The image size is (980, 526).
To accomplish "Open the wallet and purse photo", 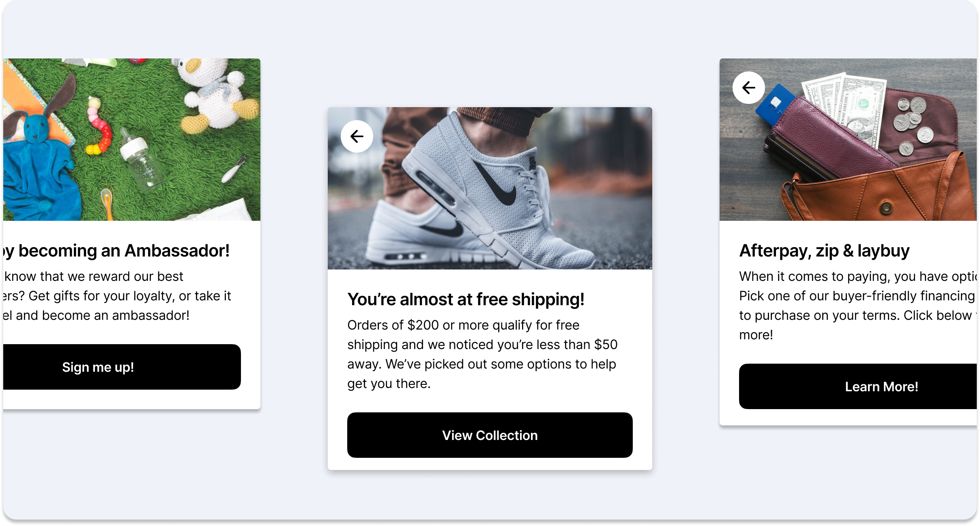I will pos(848,140).
